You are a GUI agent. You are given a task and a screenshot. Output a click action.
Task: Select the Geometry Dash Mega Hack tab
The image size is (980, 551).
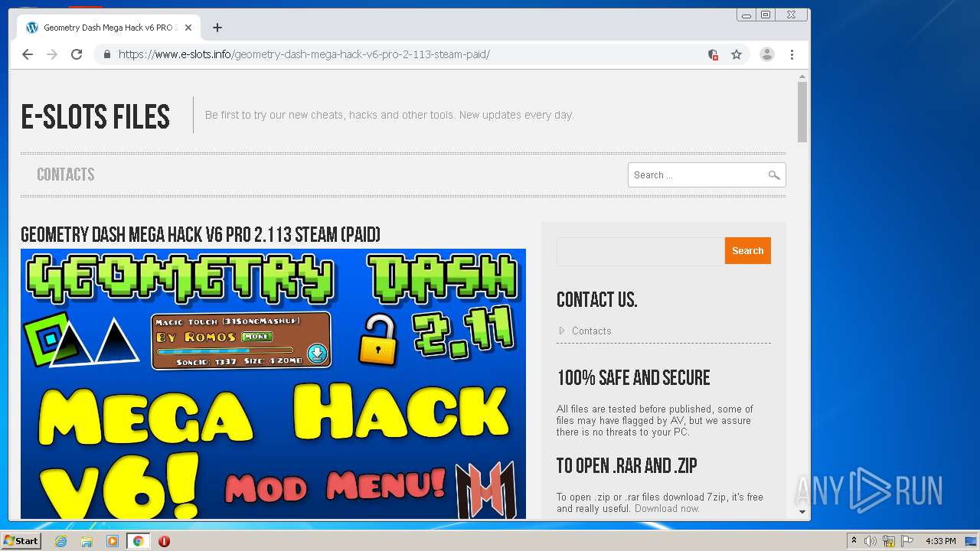pyautogui.click(x=108, y=28)
